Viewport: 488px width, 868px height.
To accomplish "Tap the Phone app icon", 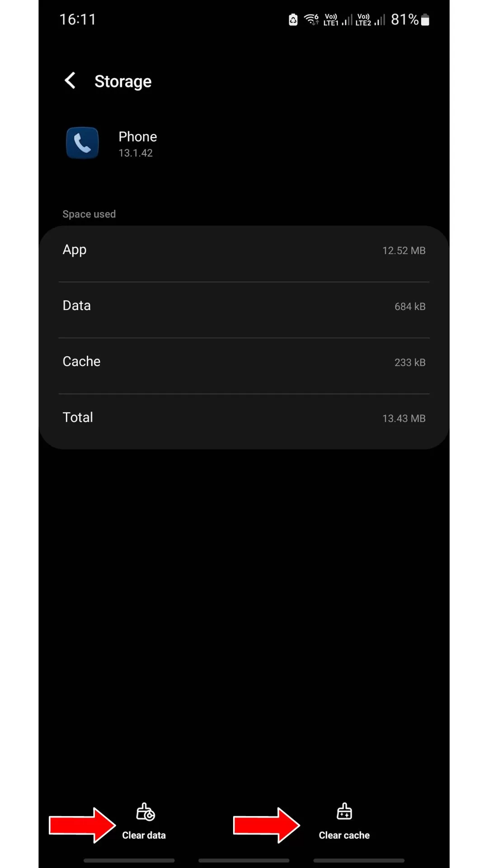I will [82, 143].
